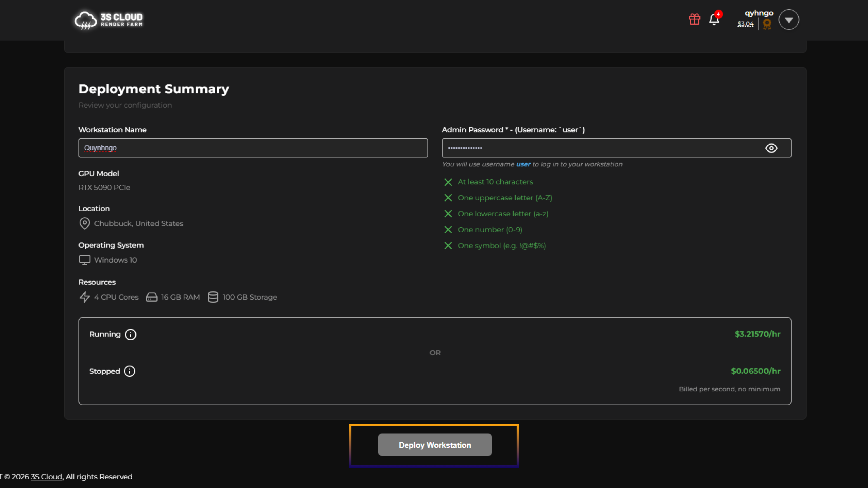Open the notifications bell
Screen dimensions: 868x488
[x=714, y=19]
